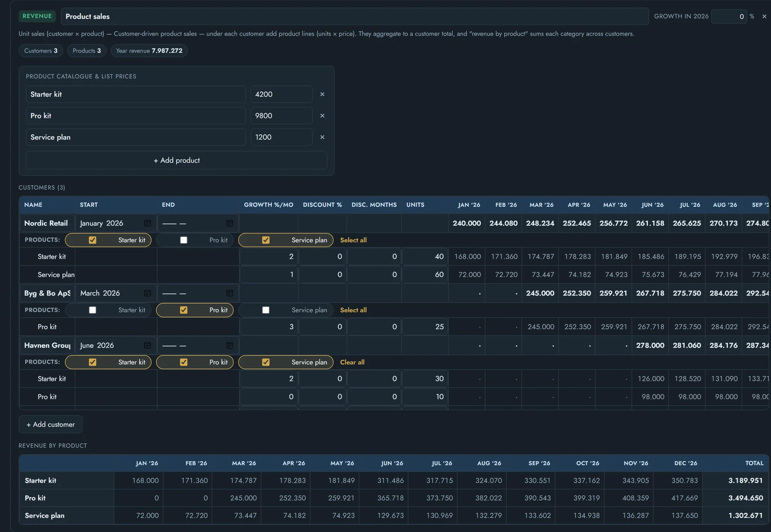771x532 pixels.
Task: Open calendar picker for Havnen Group end date
Action: (229, 346)
